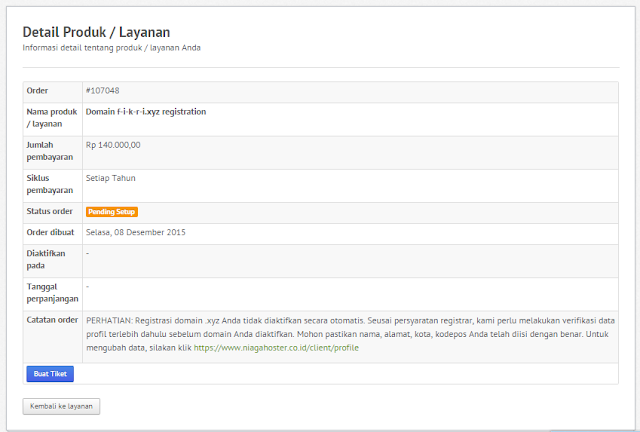Screen dimensions: 640x432
Task: Click the Setiap Tahun billing cycle value
Action: tap(111, 178)
